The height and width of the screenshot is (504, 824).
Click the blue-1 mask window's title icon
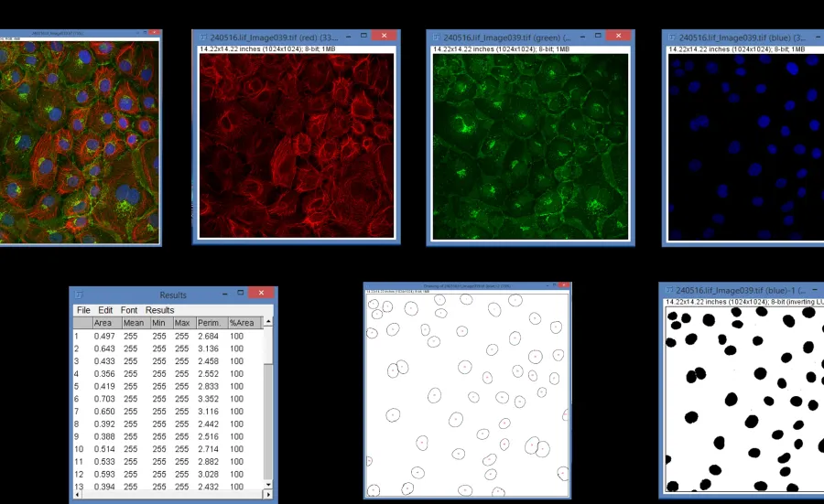click(x=668, y=290)
